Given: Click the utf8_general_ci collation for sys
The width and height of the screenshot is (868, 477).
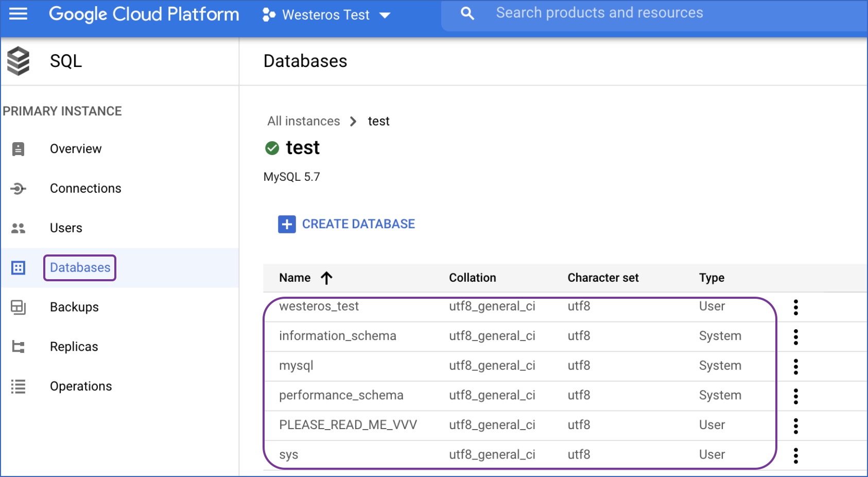Looking at the screenshot, I should (x=492, y=455).
